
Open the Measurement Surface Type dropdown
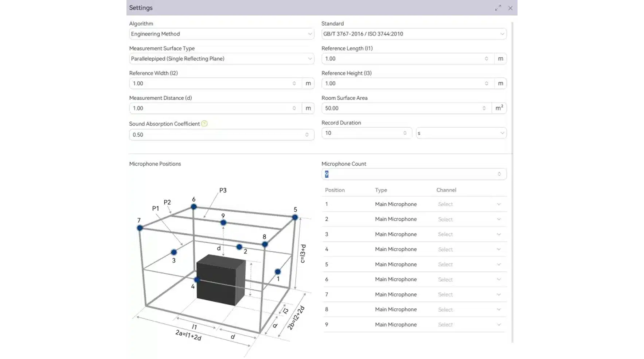tap(222, 59)
